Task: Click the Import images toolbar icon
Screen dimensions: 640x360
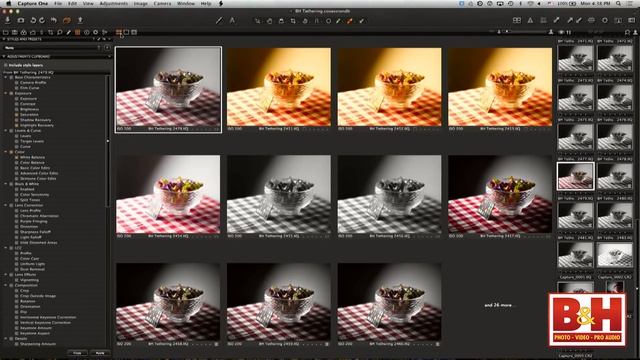Action: (8, 20)
